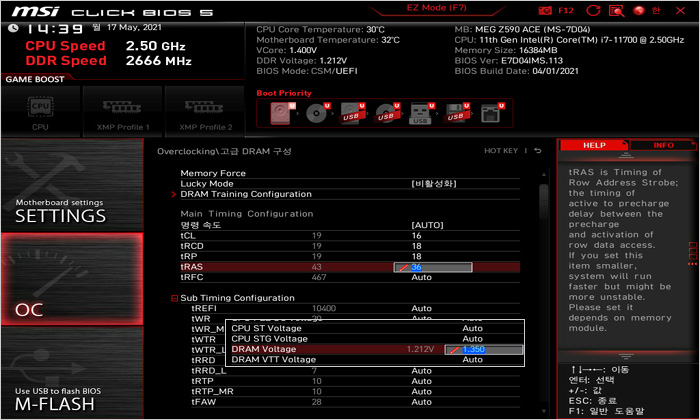Activate XMP Profile 2
Screen dimensions: 700x420
pos(205,112)
